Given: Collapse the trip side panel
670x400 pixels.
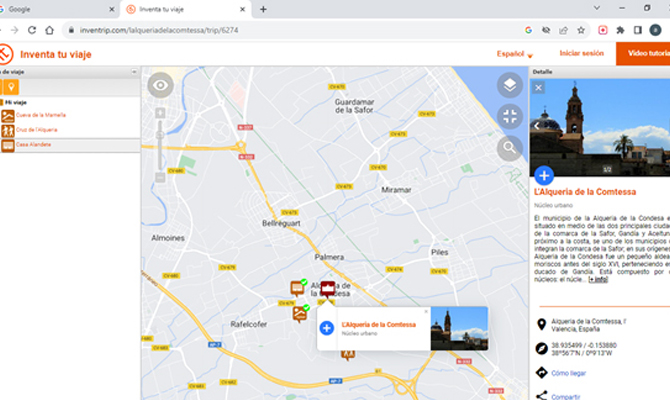Looking at the screenshot, I should click(134, 72).
